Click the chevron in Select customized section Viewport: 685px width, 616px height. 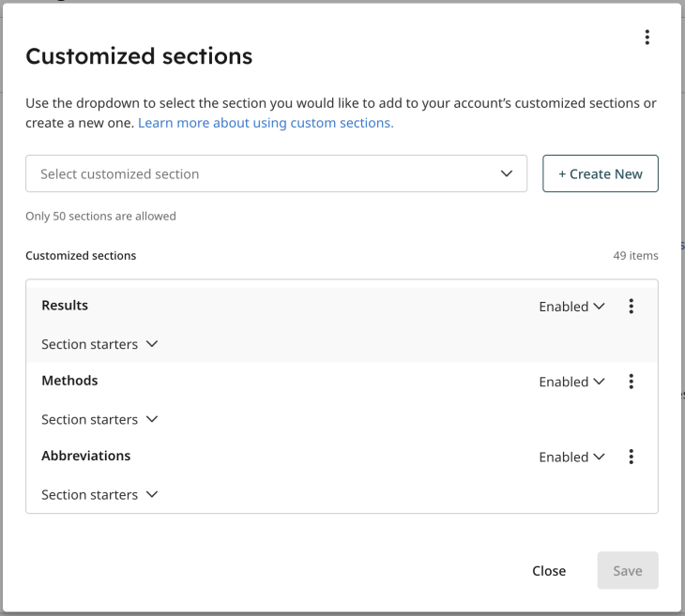point(507,173)
